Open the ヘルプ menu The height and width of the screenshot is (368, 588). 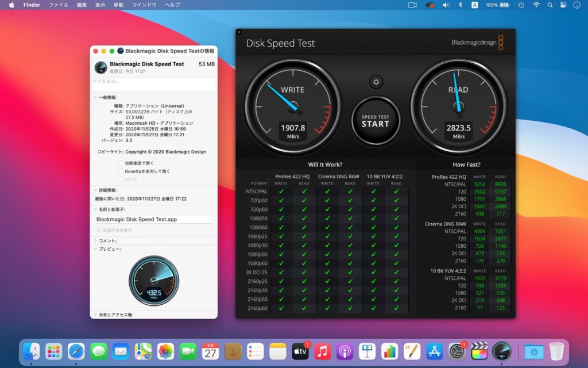172,5
